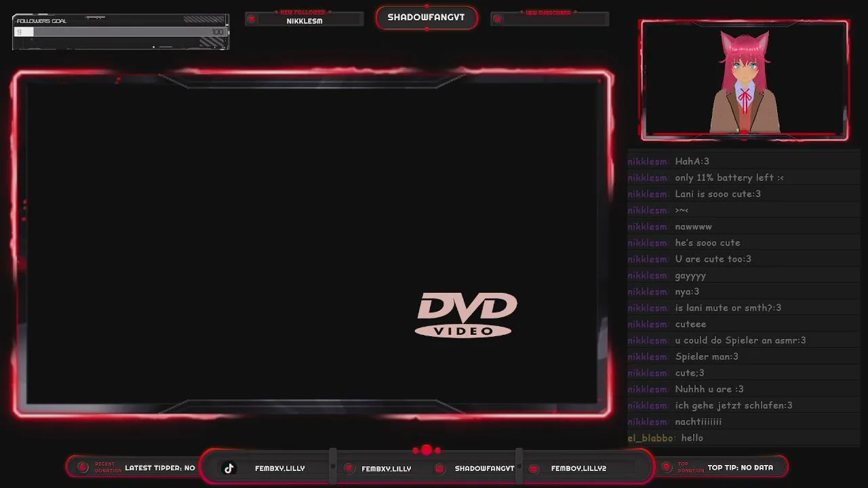Click chat message 'U are cute too:3'

(713, 259)
